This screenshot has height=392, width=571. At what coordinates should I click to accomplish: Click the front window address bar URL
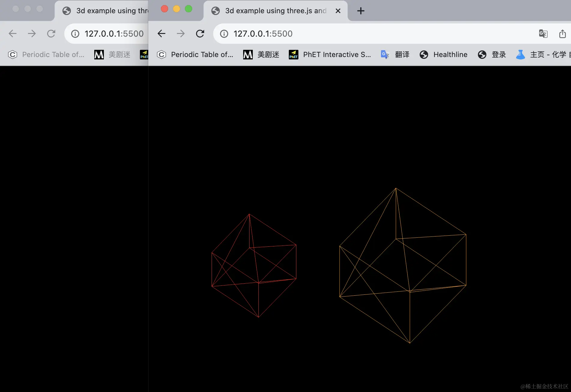[x=263, y=34]
